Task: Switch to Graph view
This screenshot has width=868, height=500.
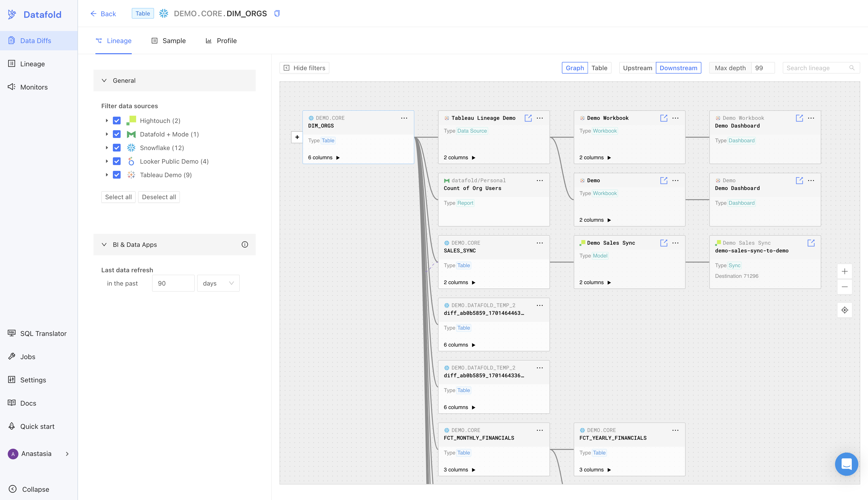Action: (574, 68)
